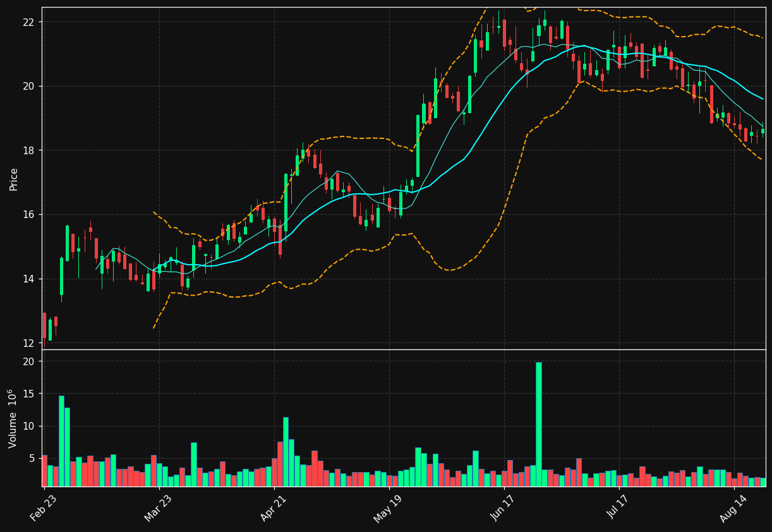This screenshot has width=772, height=532.
Task: Click the May 19 date label
Action: [x=387, y=507]
